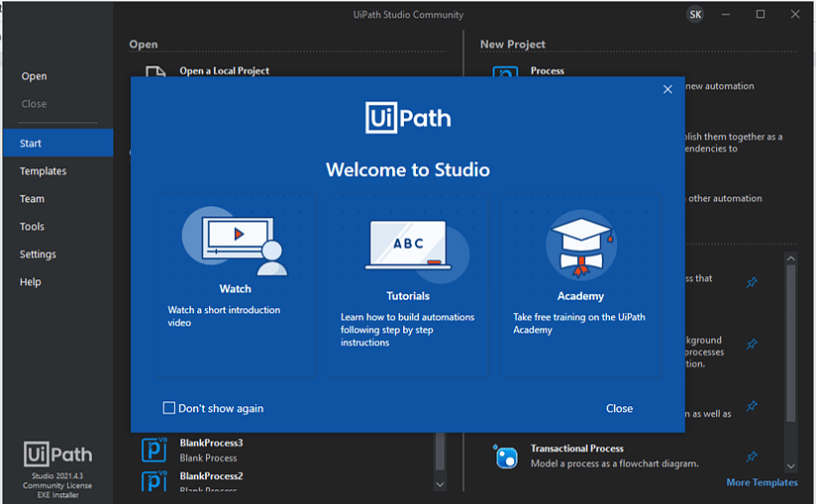The height and width of the screenshot is (504, 816).
Task: Click the Studio 2021.4.3 version text
Action: point(57,476)
